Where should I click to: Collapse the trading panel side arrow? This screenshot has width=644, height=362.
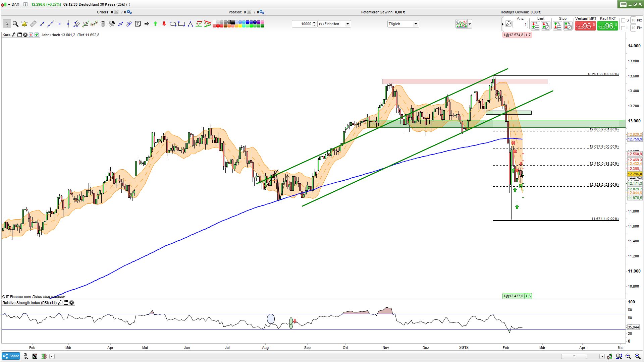coord(503,24)
